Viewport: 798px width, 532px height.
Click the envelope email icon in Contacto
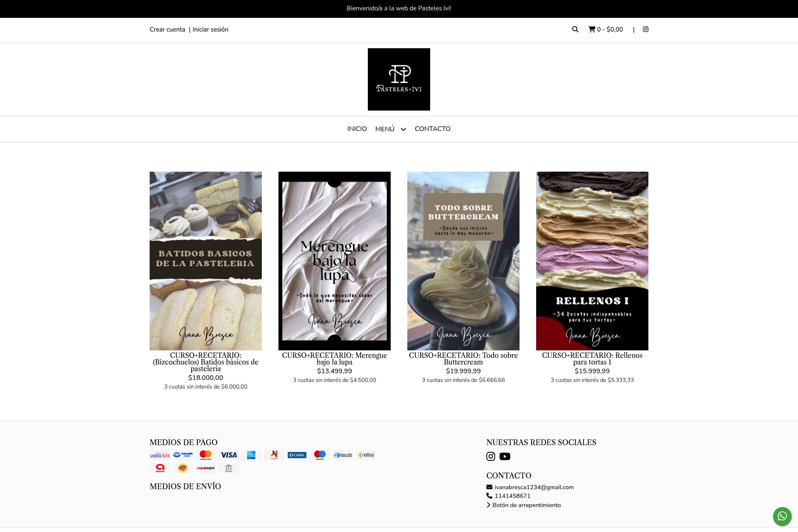(x=489, y=487)
